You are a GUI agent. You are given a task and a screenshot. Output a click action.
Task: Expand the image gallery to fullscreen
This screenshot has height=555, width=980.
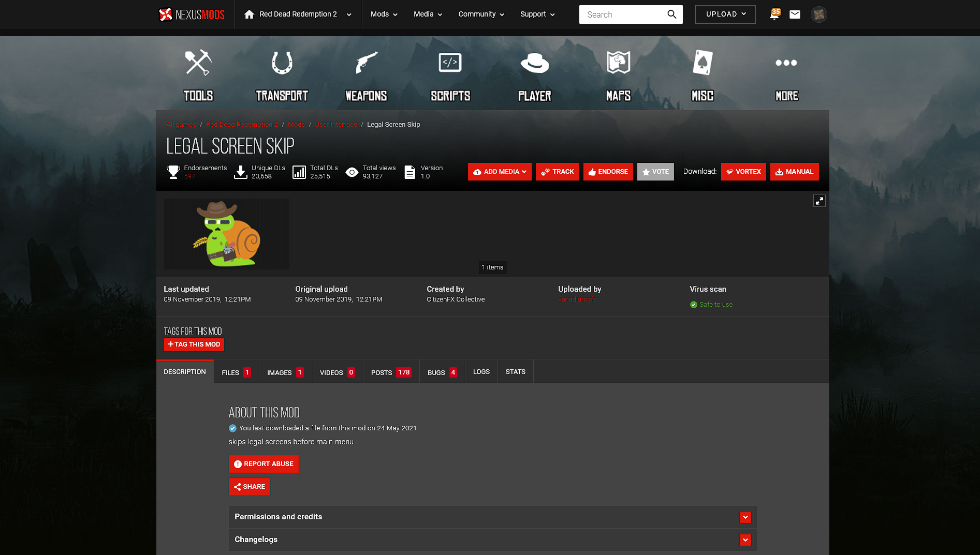point(819,201)
